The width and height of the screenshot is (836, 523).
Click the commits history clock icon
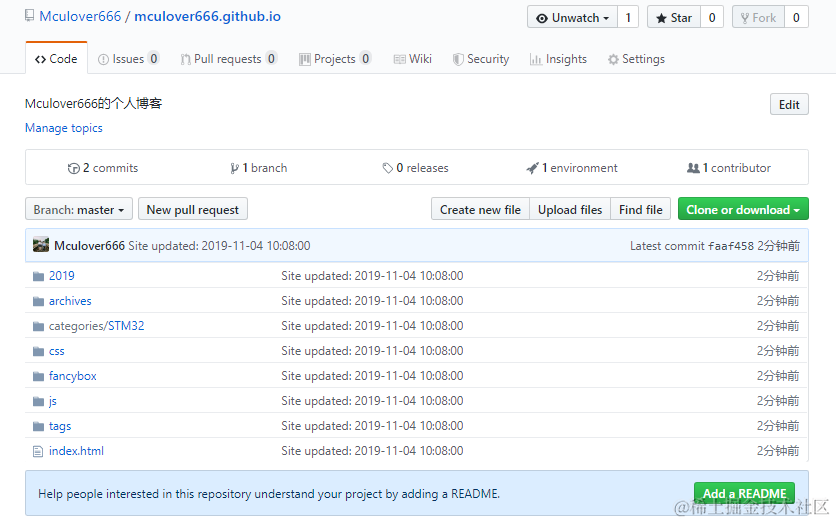click(x=74, y=168)
